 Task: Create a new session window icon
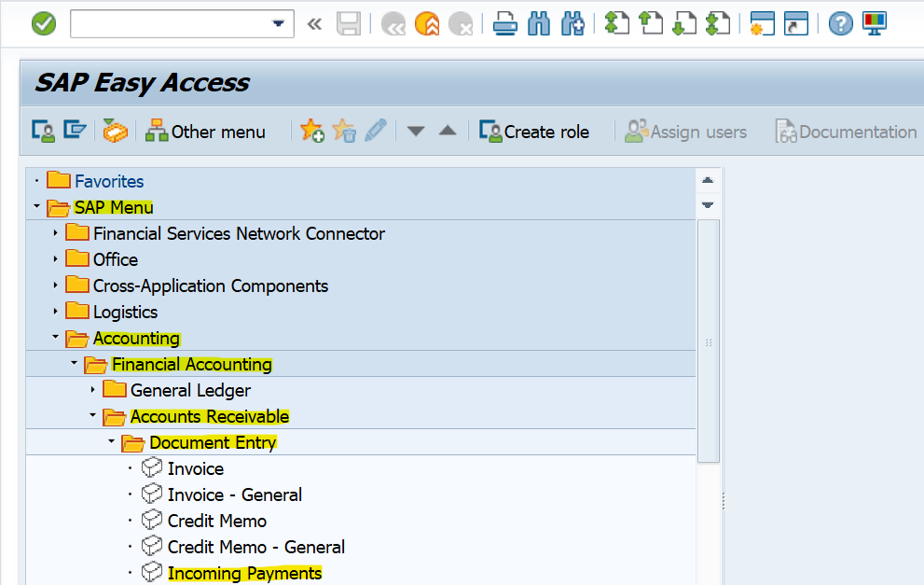(762, 24)
